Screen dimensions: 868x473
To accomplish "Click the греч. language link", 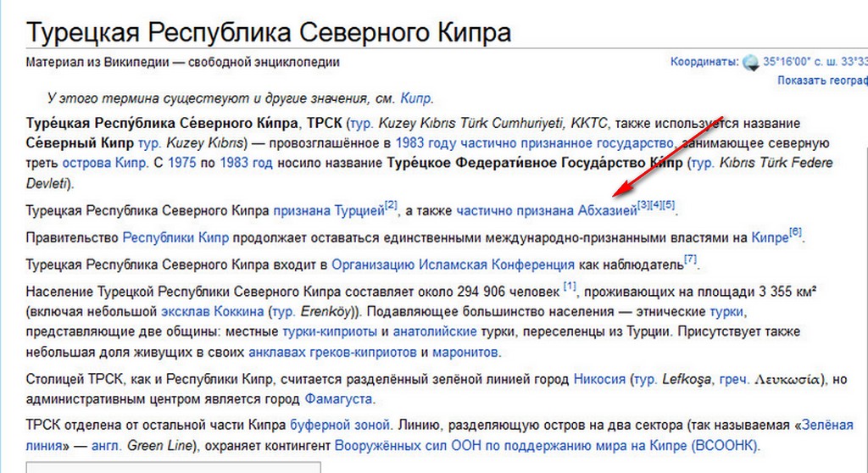I will click(735, 379).
